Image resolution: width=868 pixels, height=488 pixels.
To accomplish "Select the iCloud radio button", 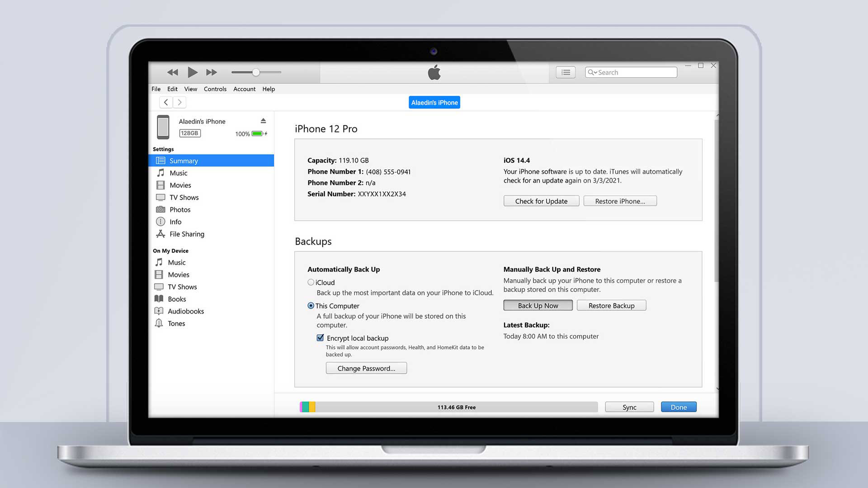I will tap(311, 282).
